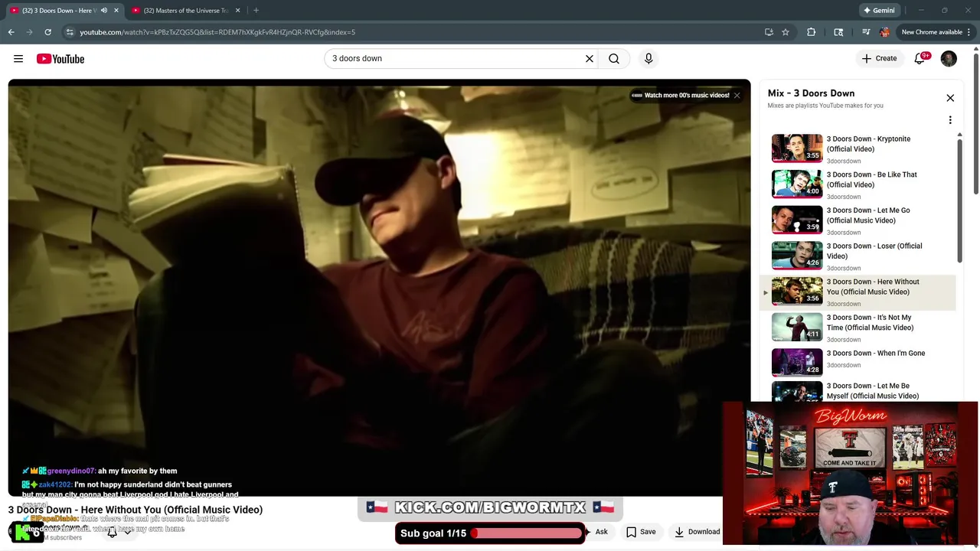980x551 pixels.
Task: Start voice search with microphone icon
Action: pyautogui.click(x=648, y=58)
